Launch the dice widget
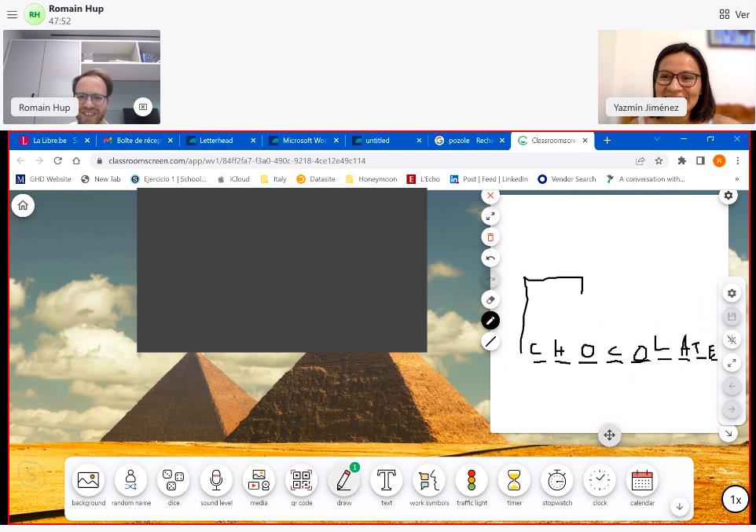This screenshot has height=532, width=756. [173, 480]
